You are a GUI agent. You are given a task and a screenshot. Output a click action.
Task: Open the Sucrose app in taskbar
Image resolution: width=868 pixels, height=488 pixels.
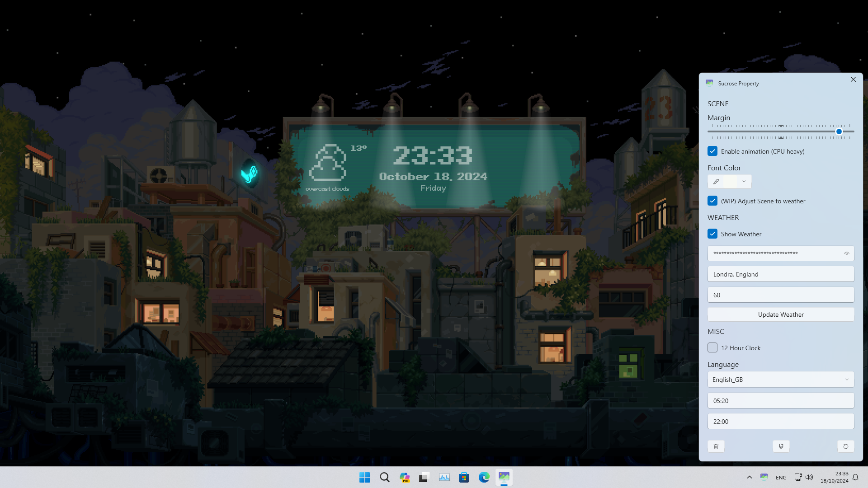pos(504,477)
